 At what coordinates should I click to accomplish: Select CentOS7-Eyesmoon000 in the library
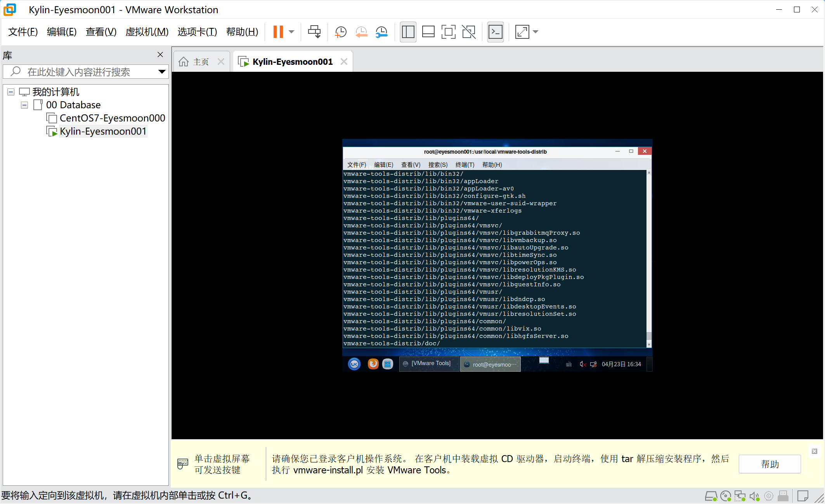pyautogui.click(x=112, y=118)
